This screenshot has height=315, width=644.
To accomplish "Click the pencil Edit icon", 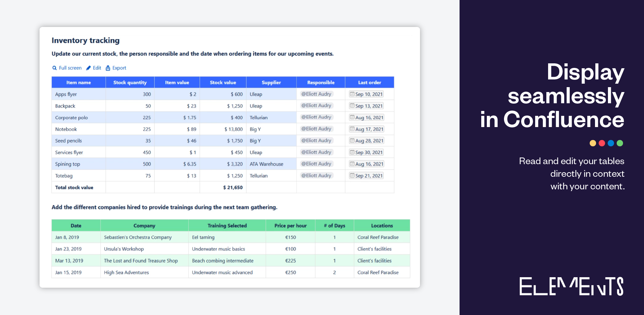I will pos(89,68).
